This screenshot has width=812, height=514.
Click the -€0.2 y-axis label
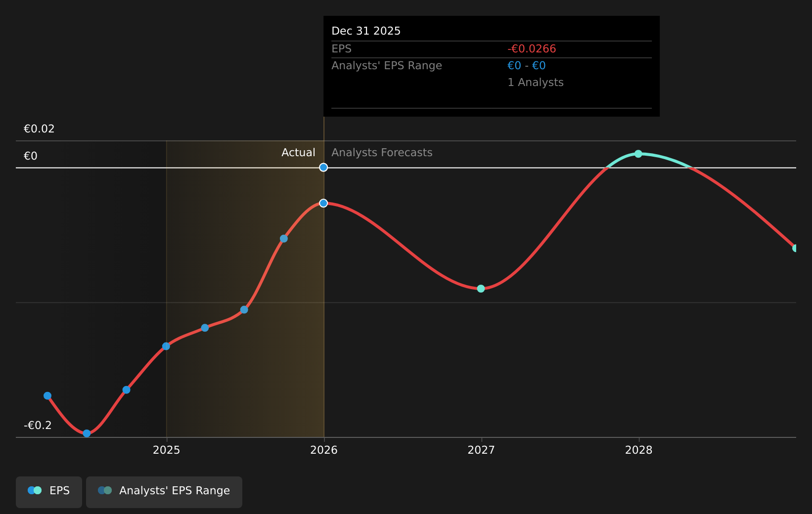click(x=38, y=426)
